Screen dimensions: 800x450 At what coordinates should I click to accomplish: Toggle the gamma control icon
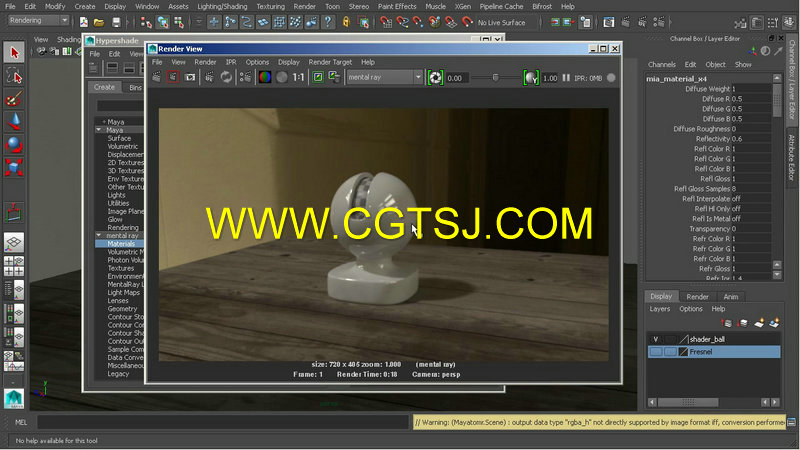(x=531, y=78)
